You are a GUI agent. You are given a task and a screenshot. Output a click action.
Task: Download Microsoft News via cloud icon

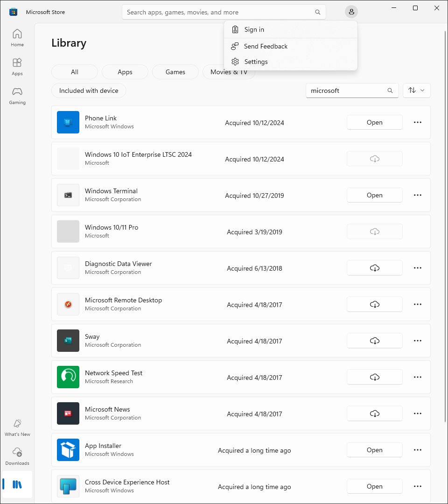pyautogui.click(x=374, y=413)
